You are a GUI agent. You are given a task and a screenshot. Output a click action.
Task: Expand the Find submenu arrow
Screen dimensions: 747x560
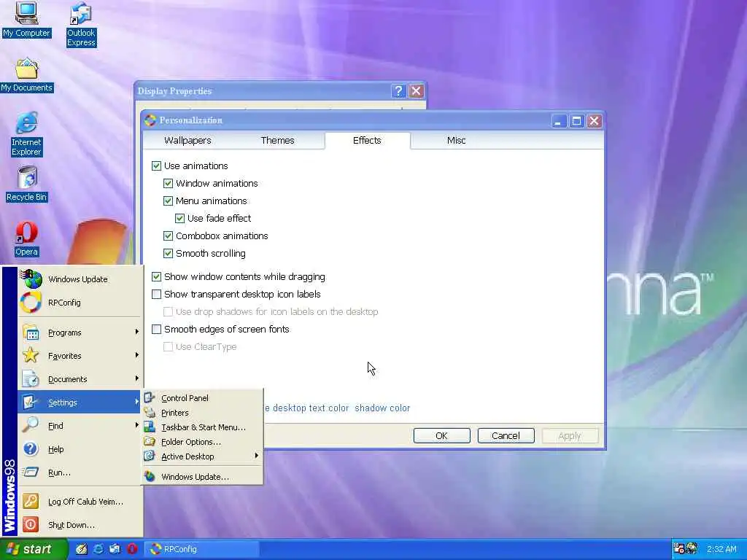pos(136,425)
